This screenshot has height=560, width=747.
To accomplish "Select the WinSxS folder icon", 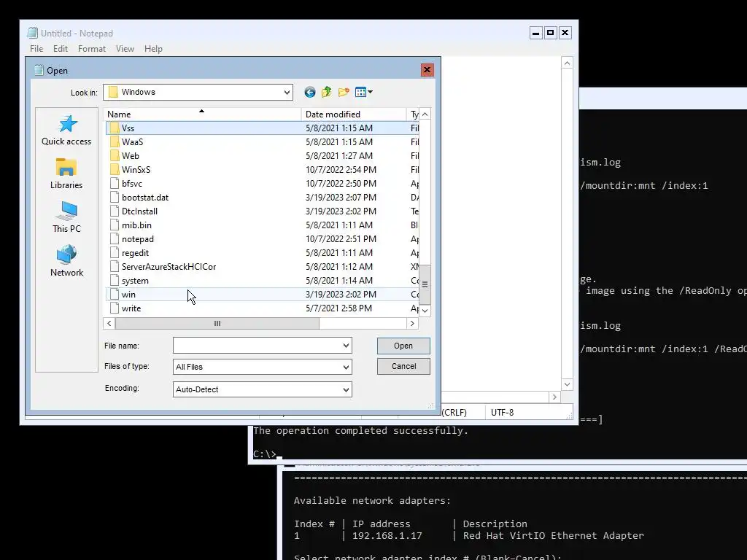I will tap(114, 169).
